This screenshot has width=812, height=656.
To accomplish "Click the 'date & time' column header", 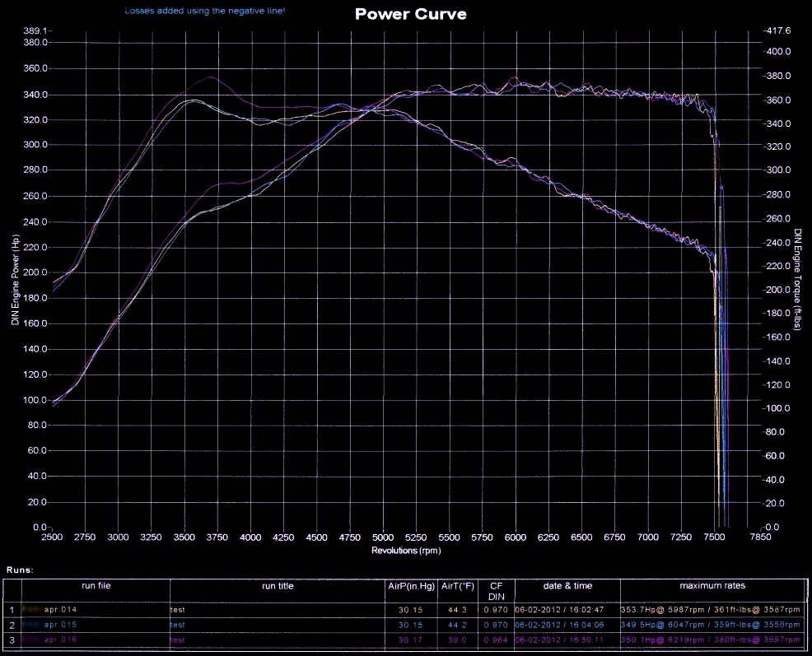I will click(567, 586).
